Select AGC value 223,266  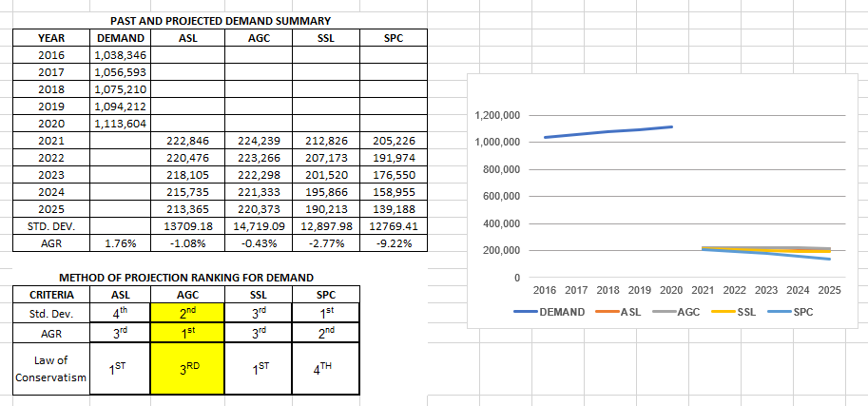pyautogui.click(x=259, y=158)
